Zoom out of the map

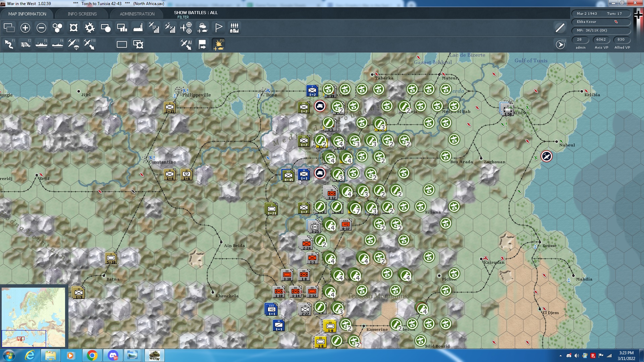pos(41,28)
